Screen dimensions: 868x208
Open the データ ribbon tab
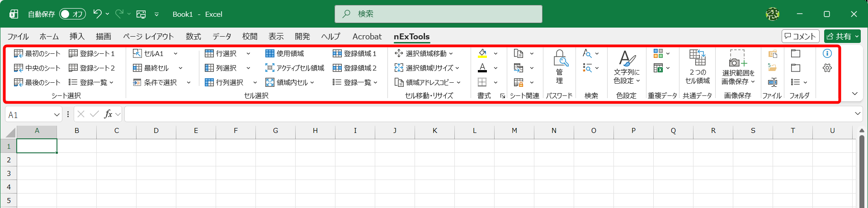222,37
